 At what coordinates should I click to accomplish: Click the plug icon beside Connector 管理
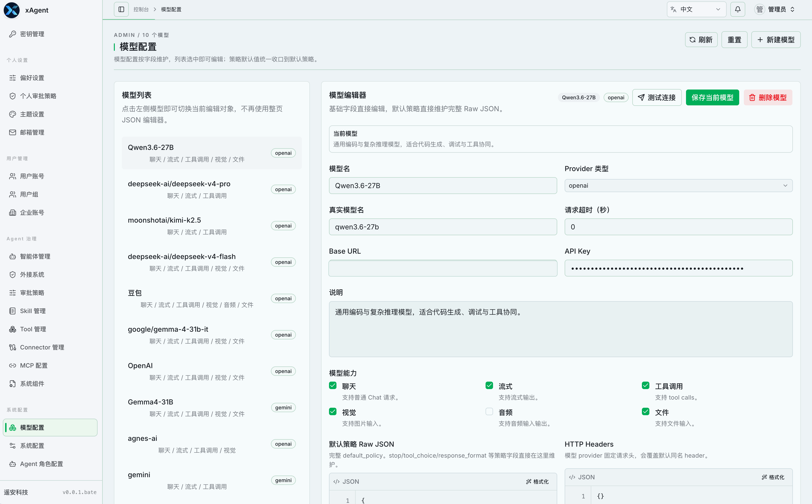coord(13,347)
